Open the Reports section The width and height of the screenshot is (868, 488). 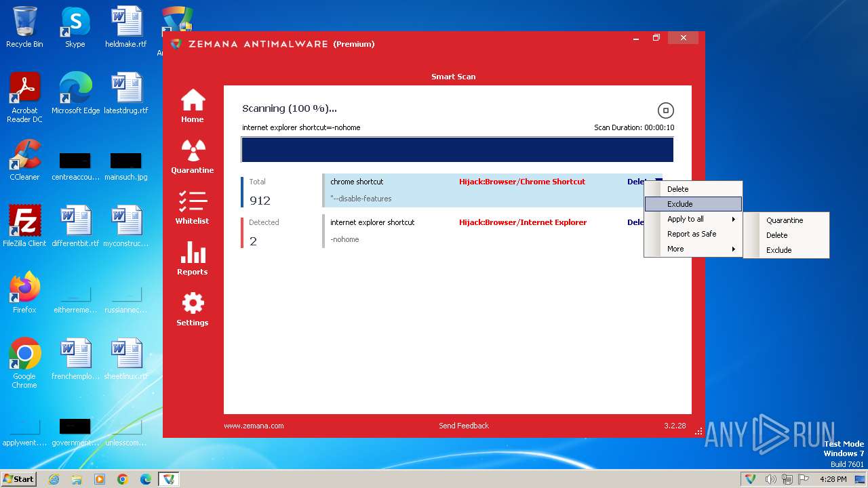click(x=193, y=258)
